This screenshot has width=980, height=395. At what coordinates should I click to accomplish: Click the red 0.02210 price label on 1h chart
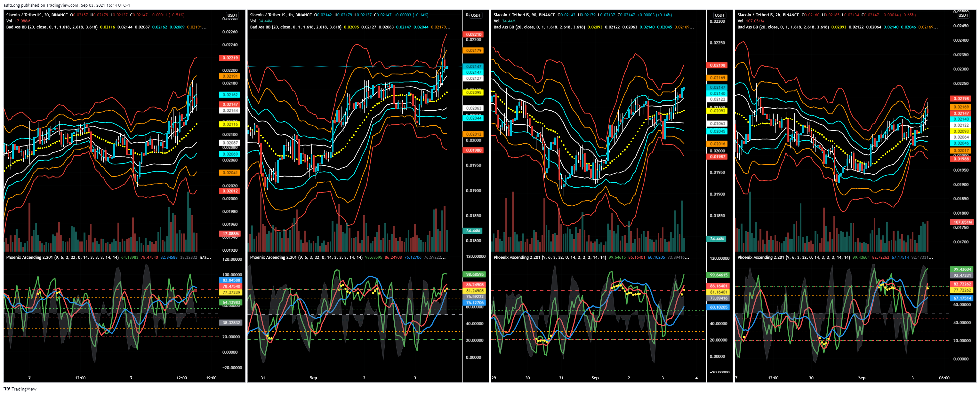(473, 34)
